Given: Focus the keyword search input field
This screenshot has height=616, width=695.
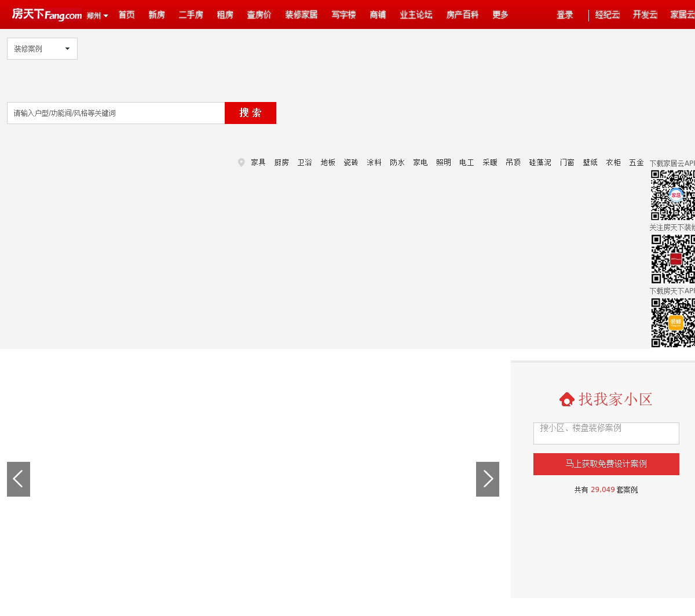Looking at the screenshot, I should 116,113.
